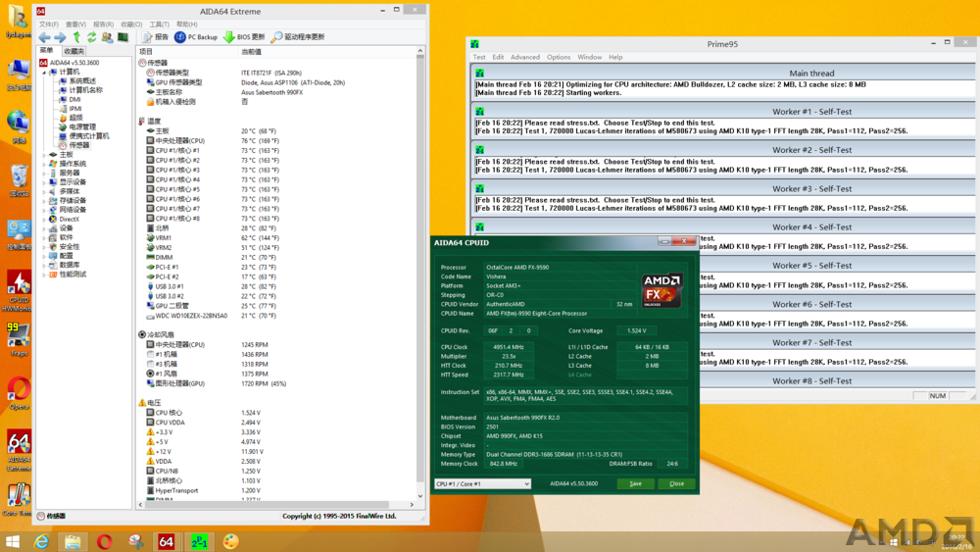Screen dimensions: 980x552
Task: Click the AIDA64 horizontal scrollbar
Action: [x=276, y=505]
